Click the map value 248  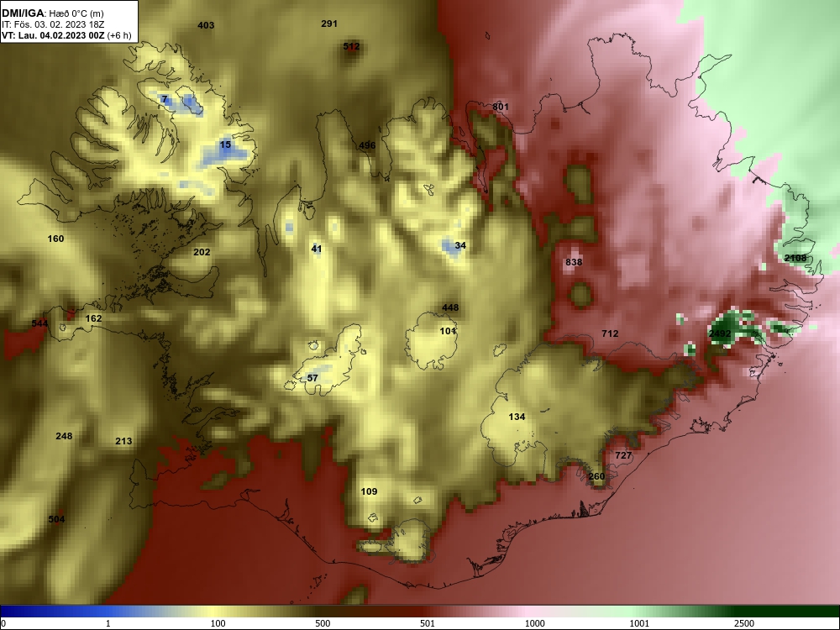click(x=64, y=436)
